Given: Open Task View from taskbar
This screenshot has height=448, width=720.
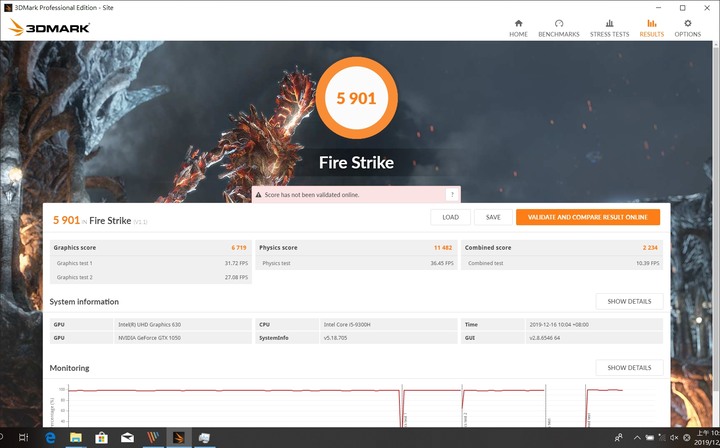Looking at the screenshot, I should (x=23, y=438).
